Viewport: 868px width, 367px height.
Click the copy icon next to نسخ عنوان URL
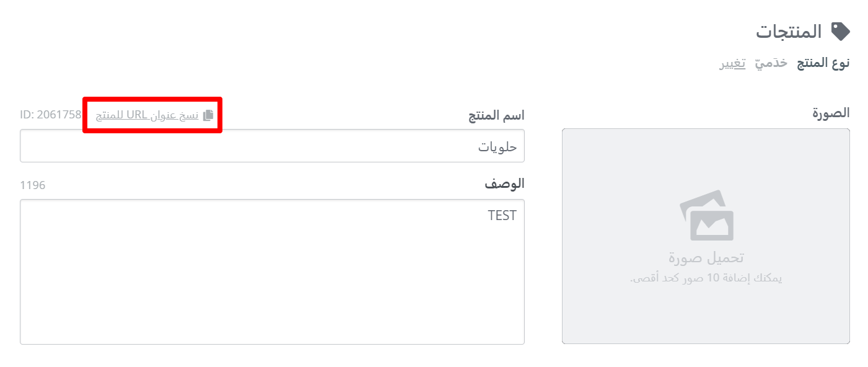click(x=208, y=115)
